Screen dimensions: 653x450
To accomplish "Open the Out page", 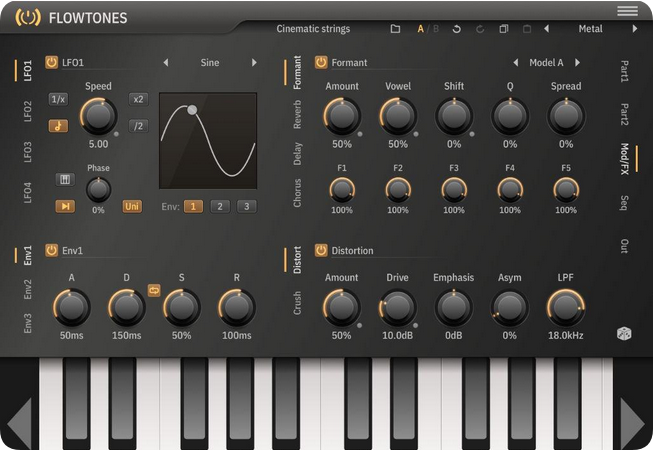I will click(624, 246).
